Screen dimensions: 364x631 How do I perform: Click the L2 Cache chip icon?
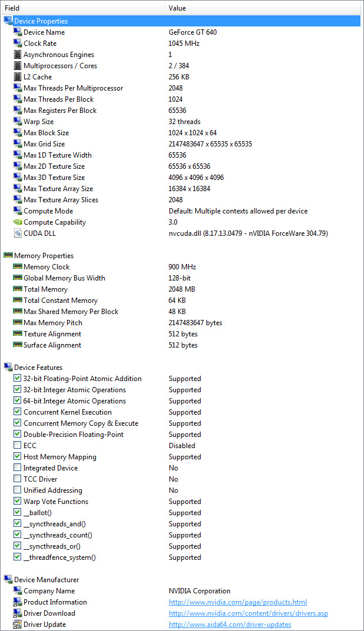[17, 77]
